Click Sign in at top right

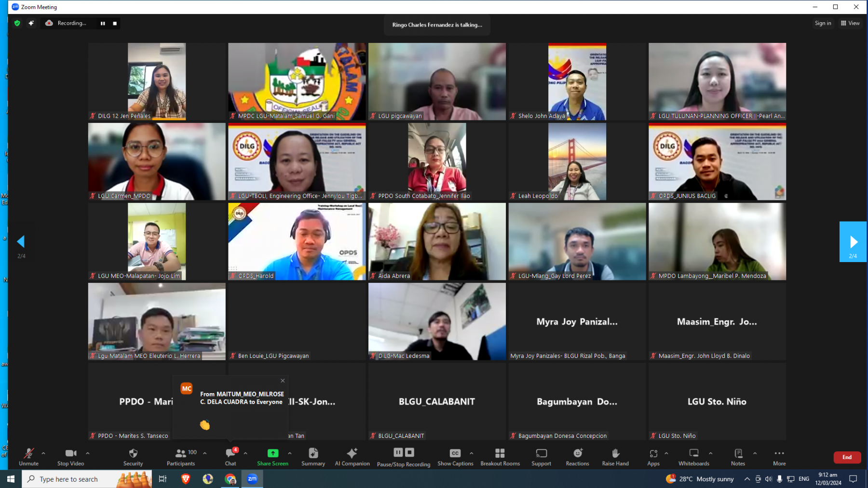point(823,23)
